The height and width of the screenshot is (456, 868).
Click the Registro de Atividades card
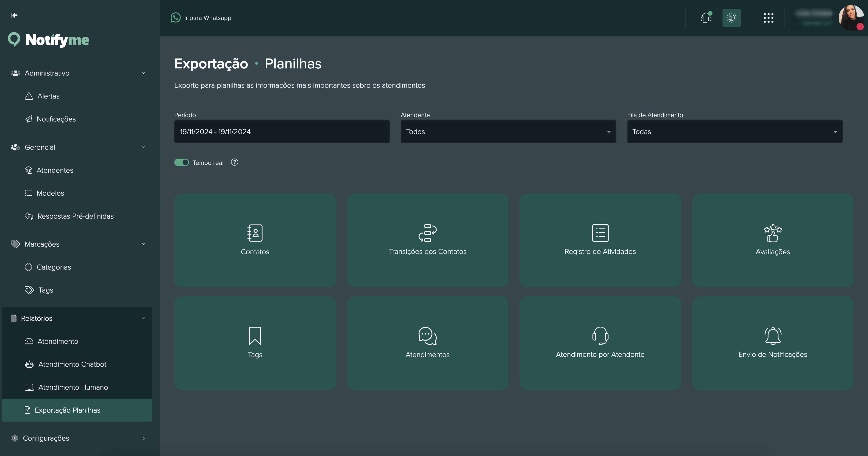(x=600, y=240)
